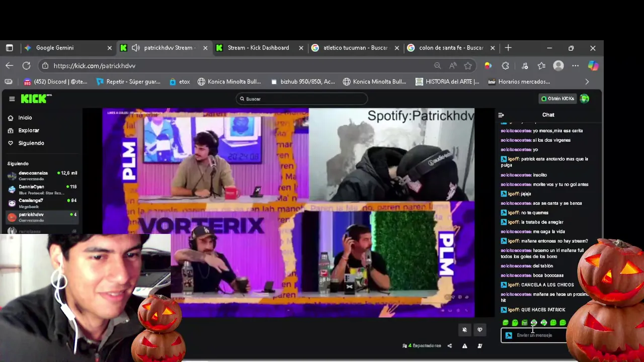Reload the current page
The image size is (644, 362).
(x=27, y=65)
